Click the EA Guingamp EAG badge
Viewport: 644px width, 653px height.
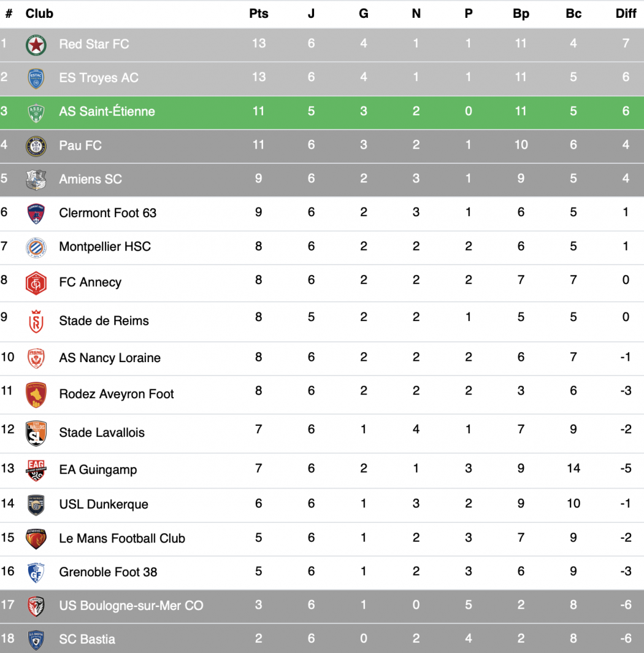36,471
